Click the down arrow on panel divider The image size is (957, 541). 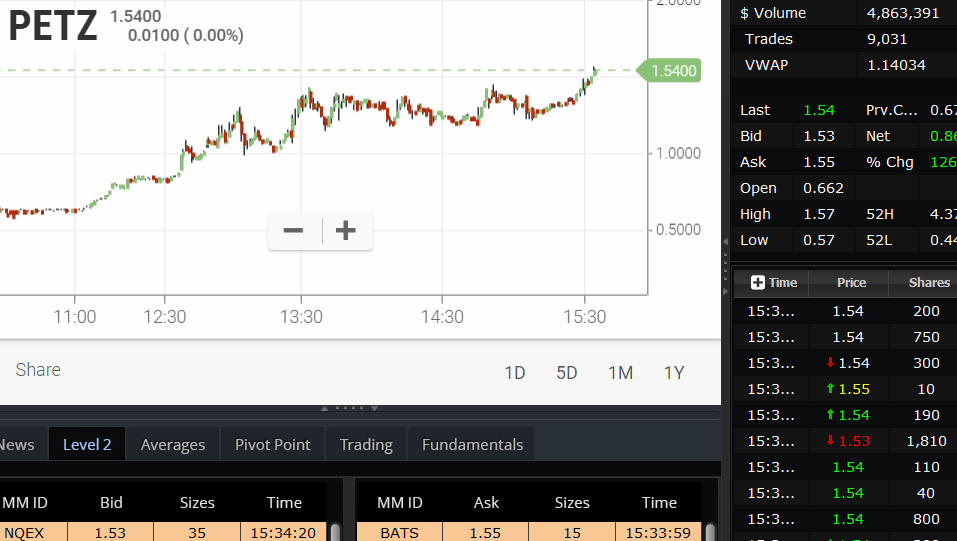click(374, 408)
